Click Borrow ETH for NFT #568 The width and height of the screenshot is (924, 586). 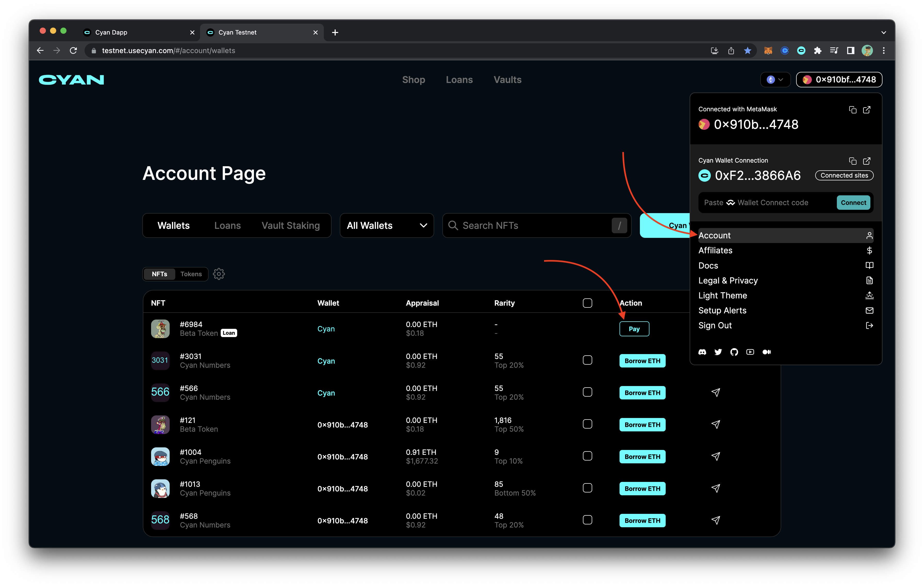pyautogui.click(x=642, y=521)
